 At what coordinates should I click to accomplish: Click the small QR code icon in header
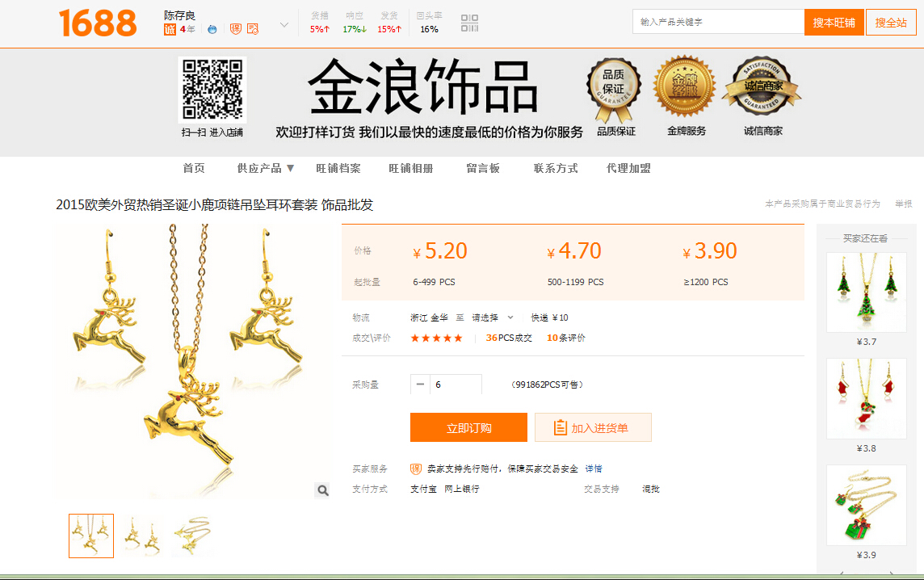click(x=469, y=23)
